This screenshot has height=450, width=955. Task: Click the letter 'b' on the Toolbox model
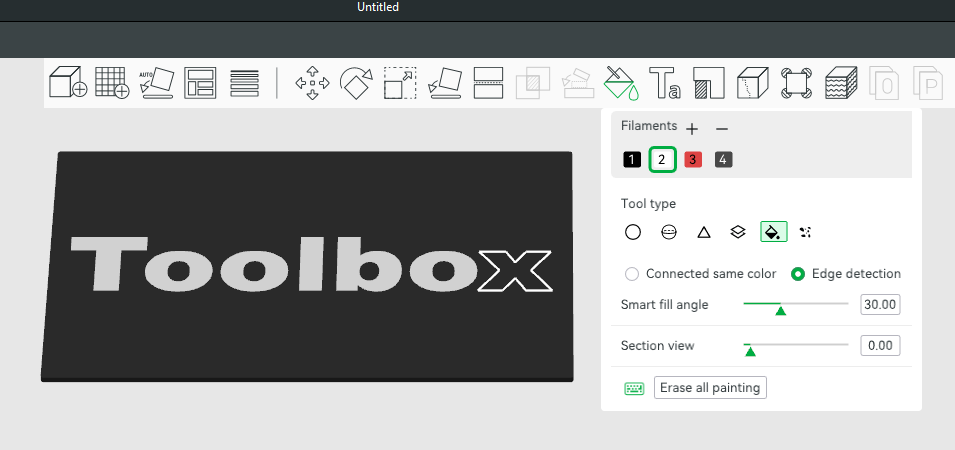coord(367,263)
